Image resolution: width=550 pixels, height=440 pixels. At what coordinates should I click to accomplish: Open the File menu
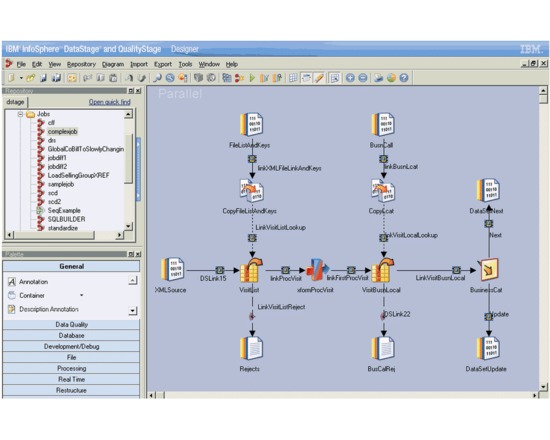pos(21,64)
